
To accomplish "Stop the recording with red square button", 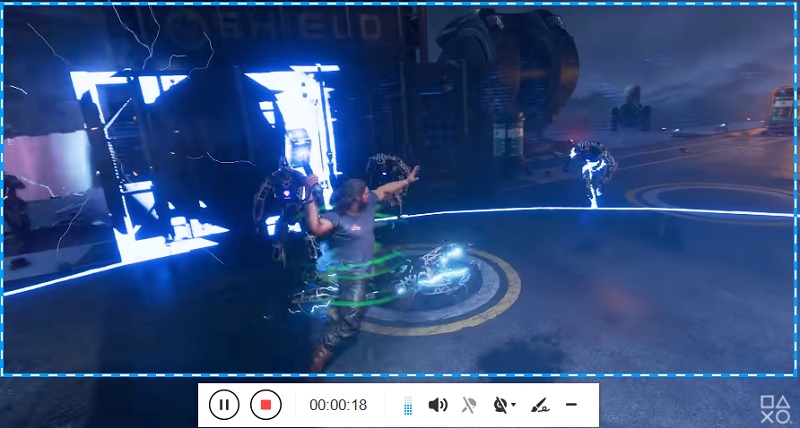I will tap(266, 405).
